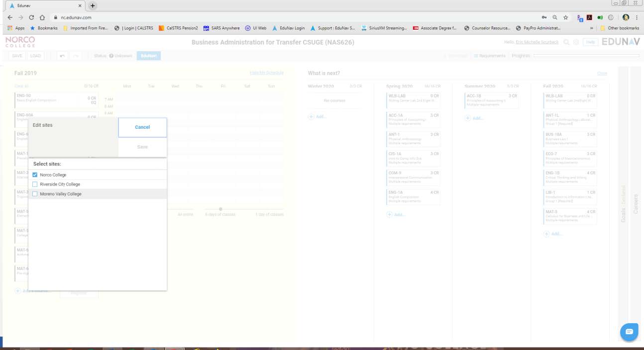
Task: Open the SARS Anywhere bookmark
Action: coord(222,28)
